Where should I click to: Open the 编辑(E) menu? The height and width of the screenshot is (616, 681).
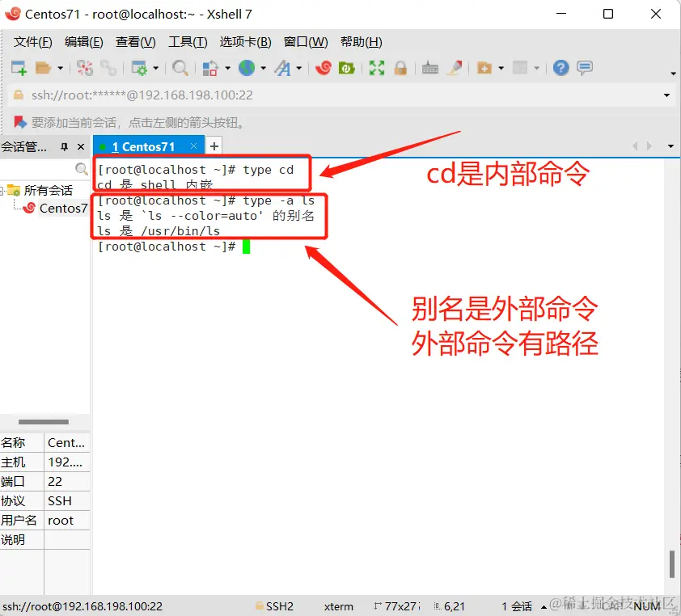[x=84, y=42]
